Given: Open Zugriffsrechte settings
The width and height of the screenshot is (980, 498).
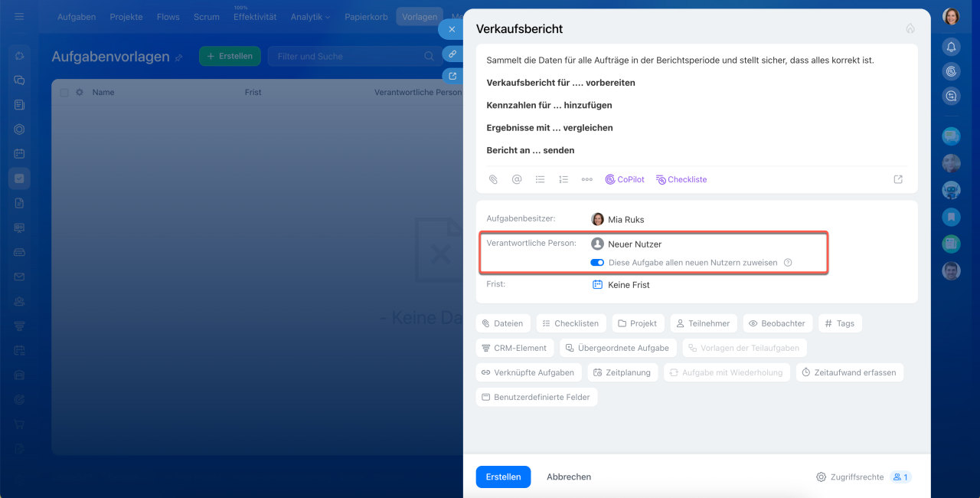Looking at the screenshot, I should pos(850,477).
